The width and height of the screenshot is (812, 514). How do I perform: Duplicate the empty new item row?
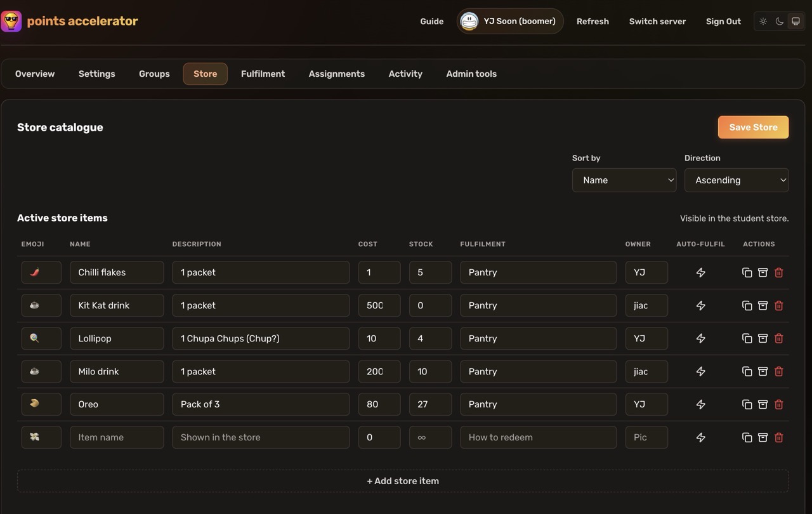click(x=747, y=437)
